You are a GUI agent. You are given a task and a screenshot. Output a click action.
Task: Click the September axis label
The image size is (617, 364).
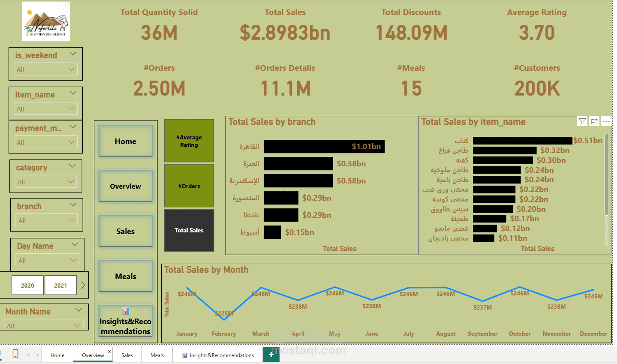point(482,334)
